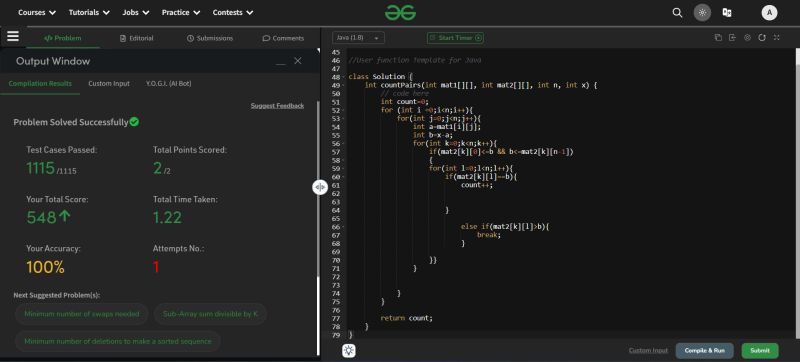Click the code editor vertical scrollbar
800x362 pixels.
[797, 194]
